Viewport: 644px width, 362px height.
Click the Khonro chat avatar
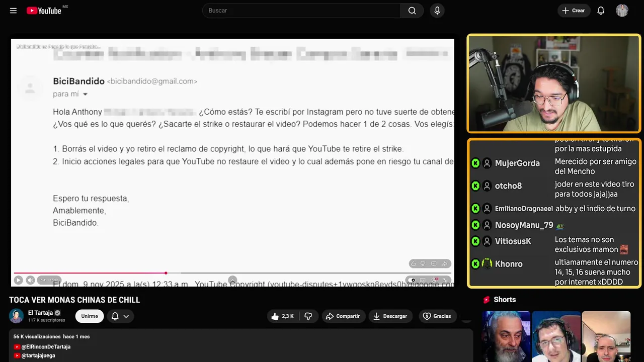click(487, 263)
